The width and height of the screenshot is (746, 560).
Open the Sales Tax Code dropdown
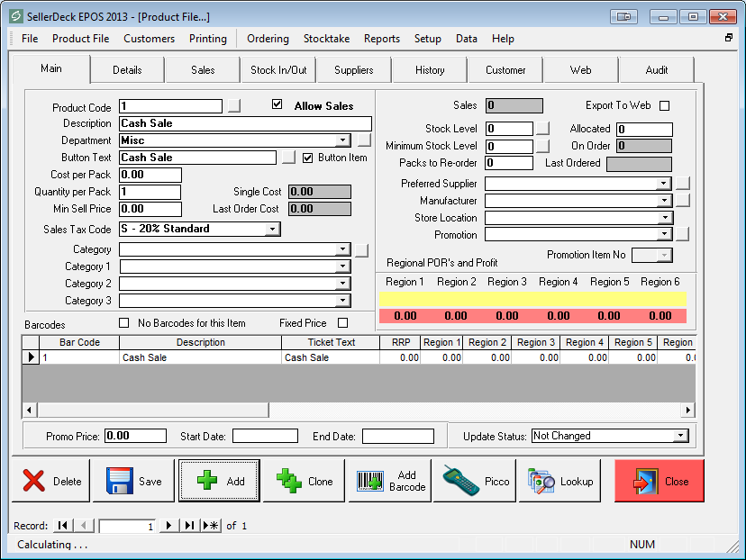click(x=273, y=230)
